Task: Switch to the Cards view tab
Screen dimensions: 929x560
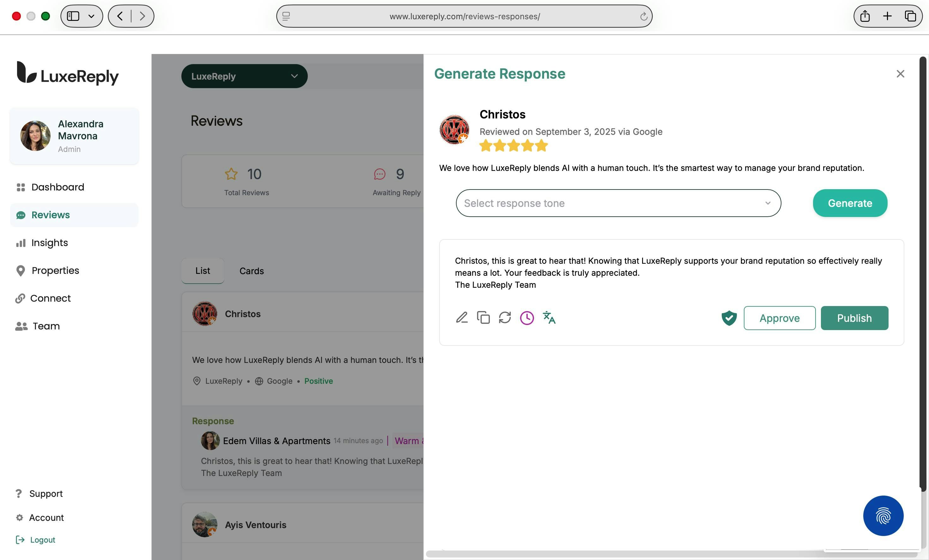Action: point(252,271)
